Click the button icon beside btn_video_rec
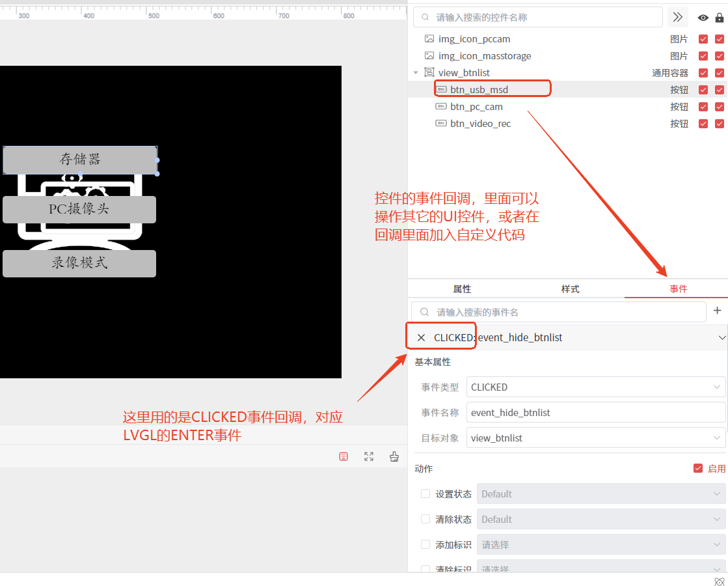This screenshot has height=586, width=728. 441,123
